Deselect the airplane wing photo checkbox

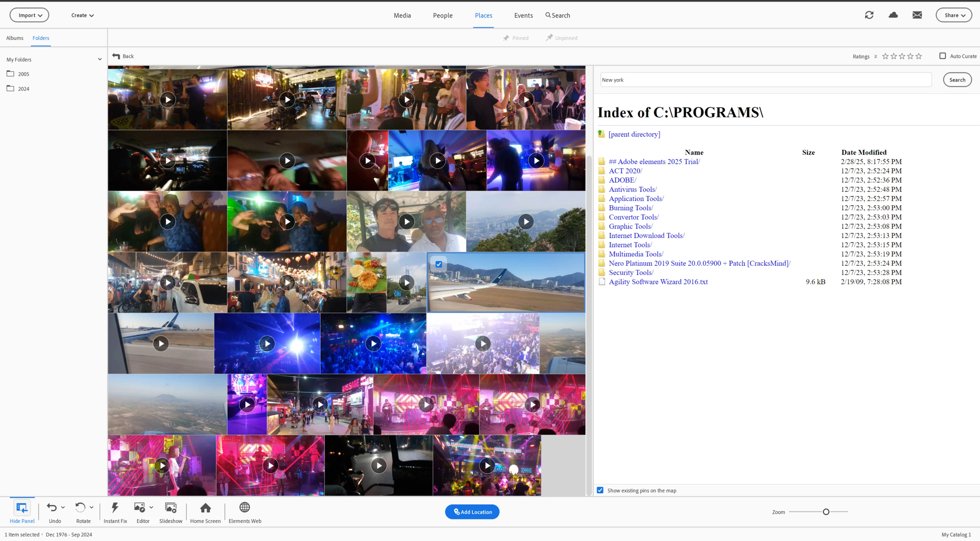coord(438,264)
